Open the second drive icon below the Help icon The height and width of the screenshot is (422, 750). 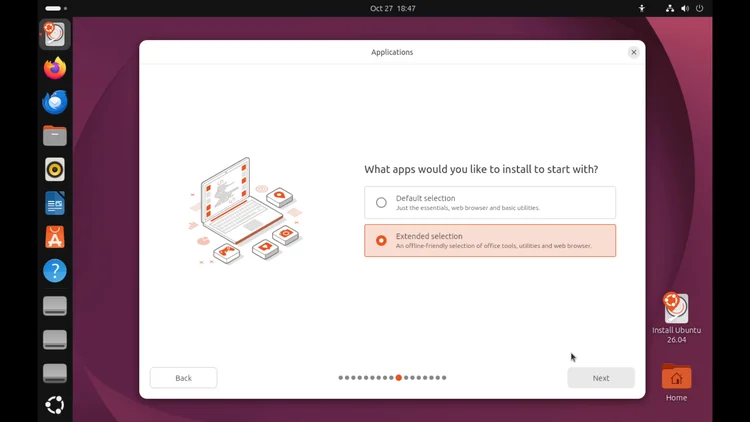(x=55, y=340)
